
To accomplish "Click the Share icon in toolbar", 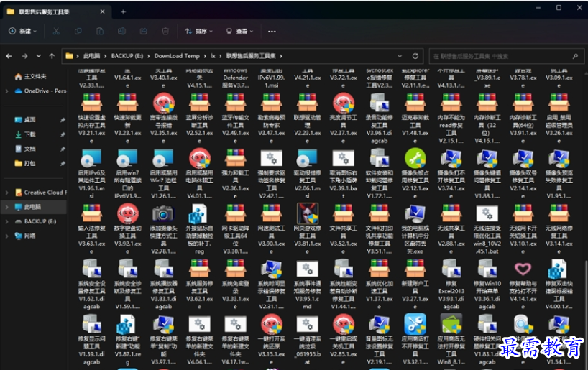I will (143, 31).
